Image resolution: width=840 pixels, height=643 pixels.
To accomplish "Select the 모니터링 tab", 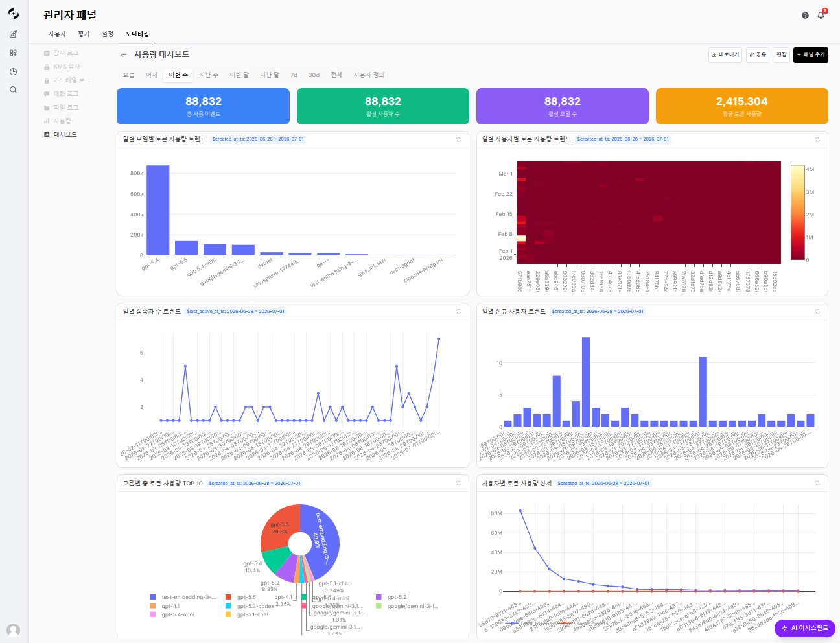I will pyautogui.click(x=137, y=34).
